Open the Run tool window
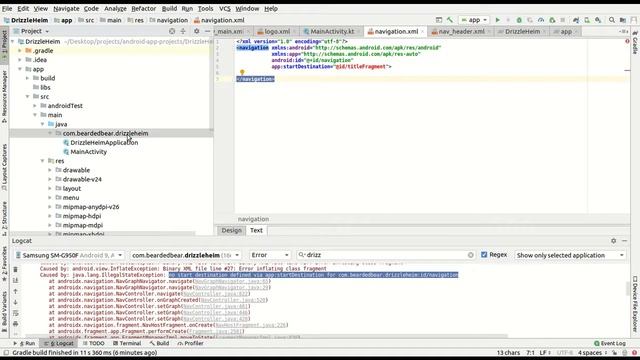Viewport: 640px width, 360px height. 24,343
